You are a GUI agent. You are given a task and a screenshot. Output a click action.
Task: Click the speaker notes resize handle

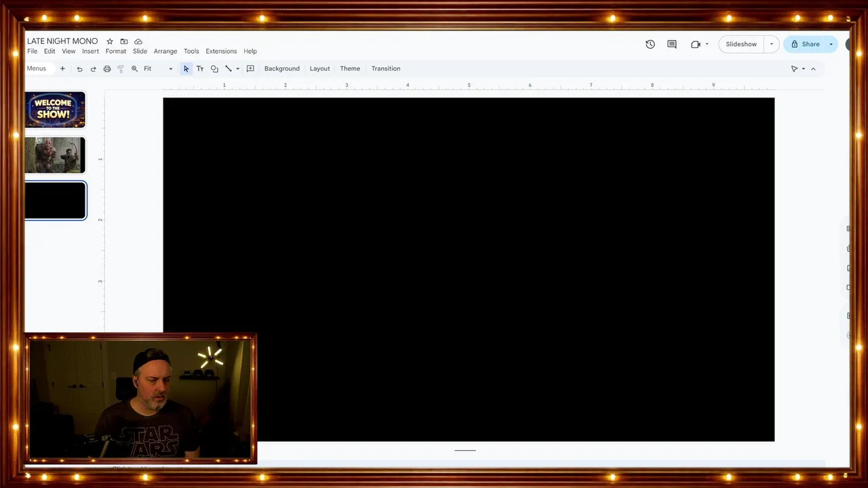click(465, 450)
